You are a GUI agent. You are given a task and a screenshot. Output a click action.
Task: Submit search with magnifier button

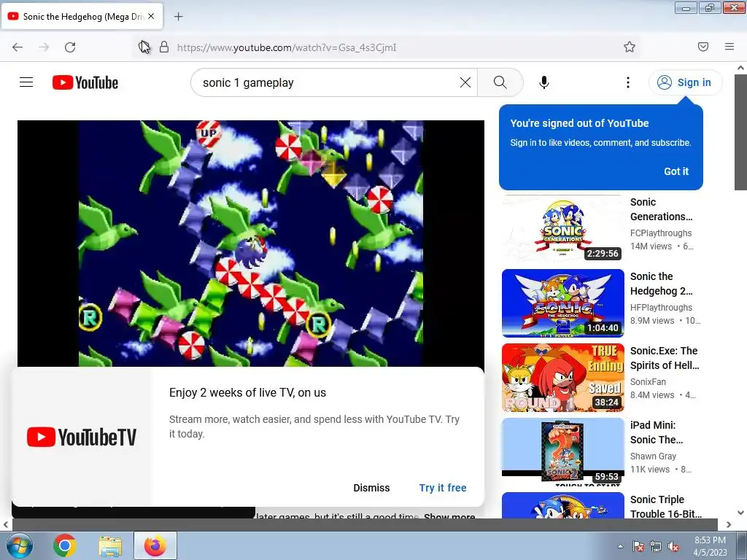point(500,82)
